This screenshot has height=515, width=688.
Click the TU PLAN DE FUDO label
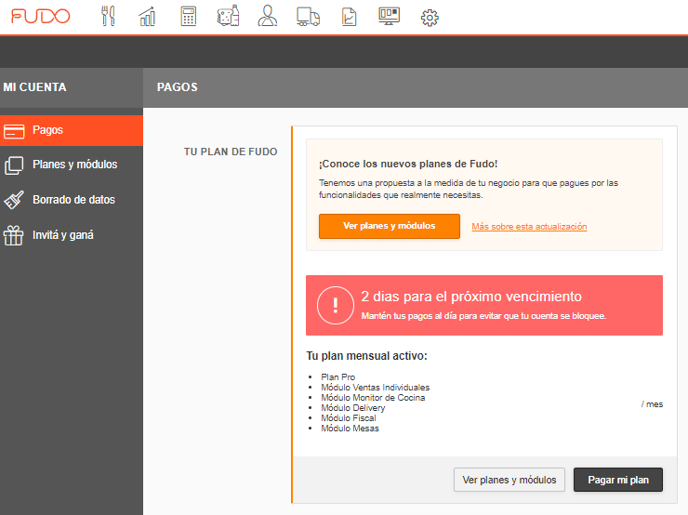click(230, 152)
